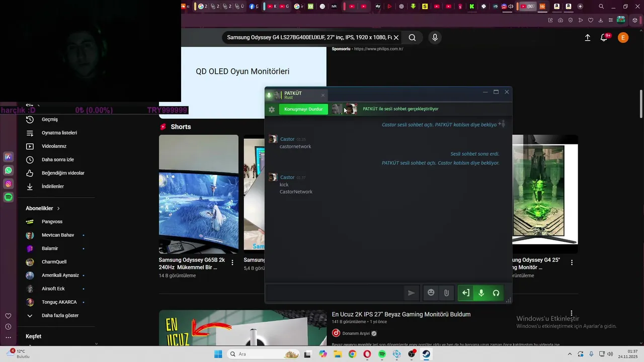This screenshot has width=644, height=362.
Task: Click the YouTube search input field
Action: [x=309, y=37]
